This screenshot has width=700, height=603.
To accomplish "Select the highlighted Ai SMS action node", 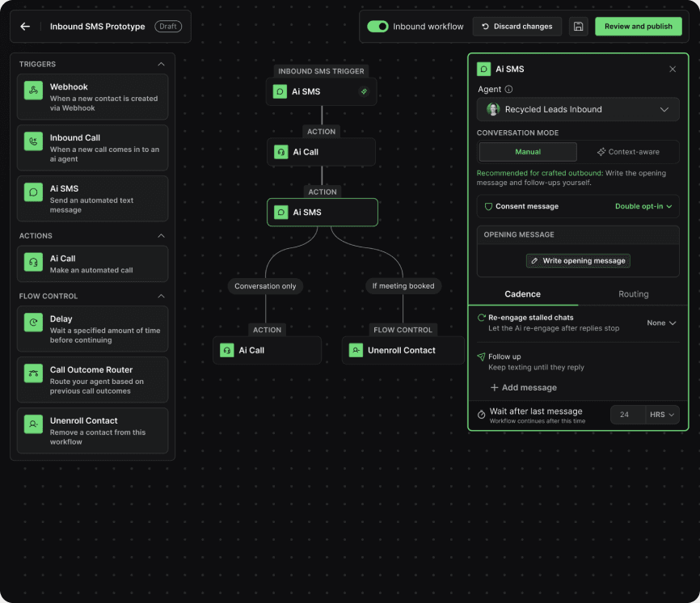I will [323, 212].
